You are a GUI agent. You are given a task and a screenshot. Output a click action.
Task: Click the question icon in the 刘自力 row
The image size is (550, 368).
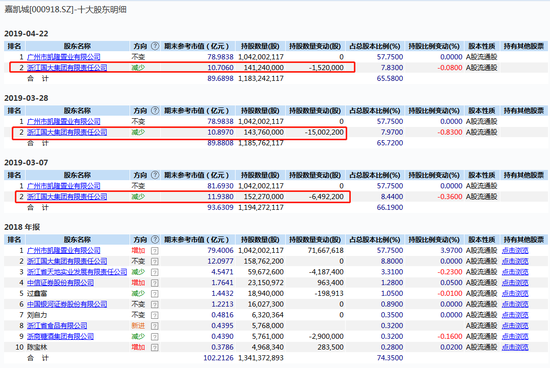click(155, 315)
